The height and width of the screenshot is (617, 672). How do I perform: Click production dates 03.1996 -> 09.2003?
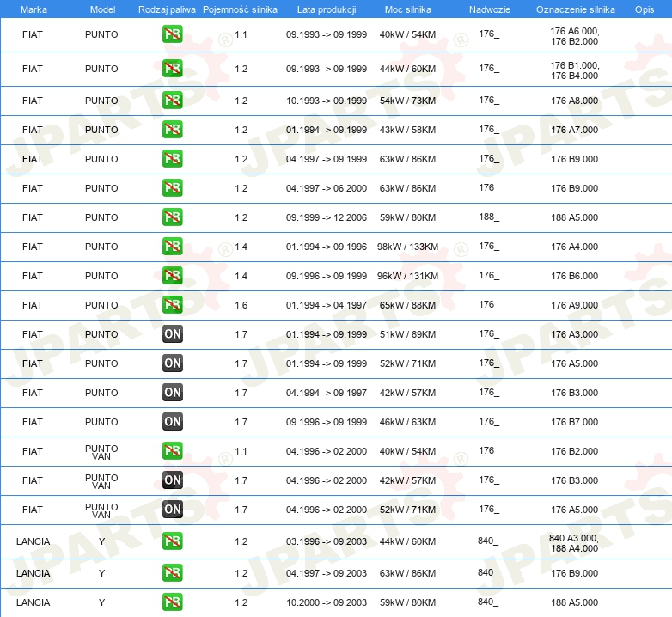click(327, 541)
